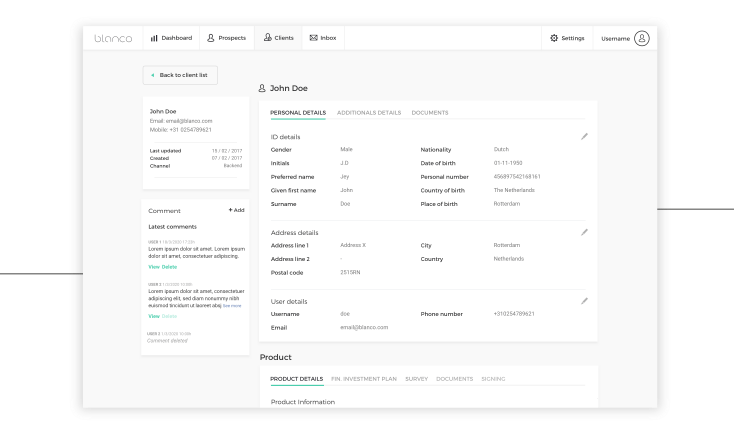This screenshot has height=428, width=734.
Task: Open the Dashboard bar chart icon
Action: [154, 38]
